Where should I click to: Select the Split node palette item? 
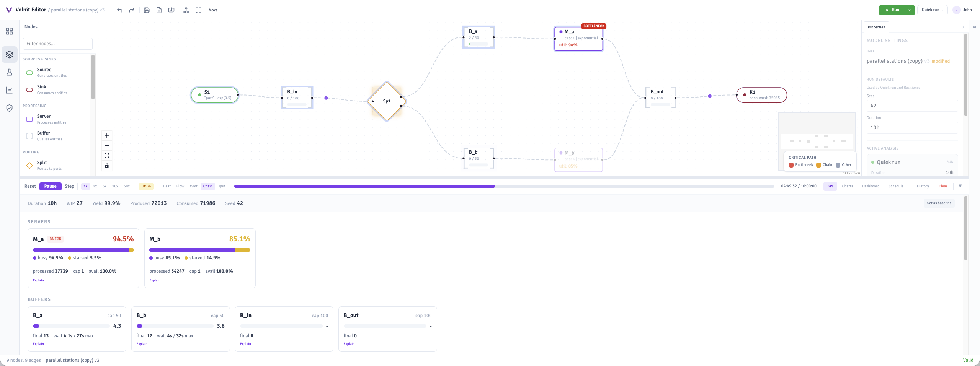point(56,165)
